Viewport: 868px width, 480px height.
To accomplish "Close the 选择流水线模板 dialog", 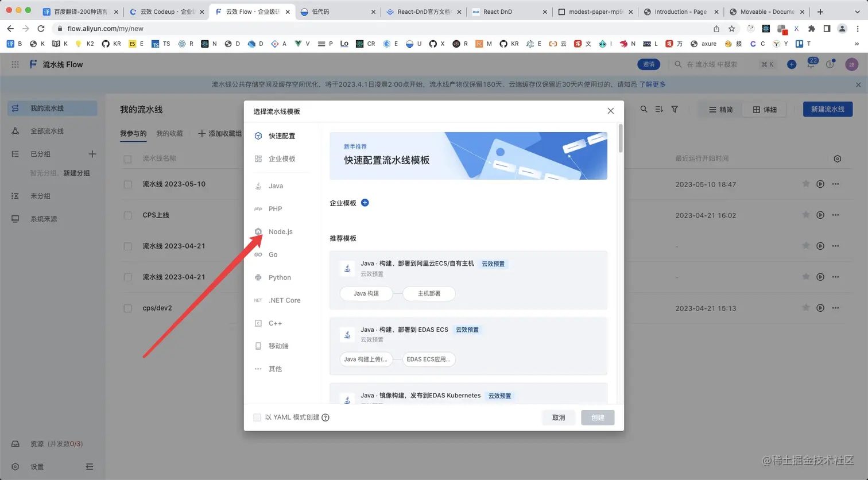I will click(610, 111).
